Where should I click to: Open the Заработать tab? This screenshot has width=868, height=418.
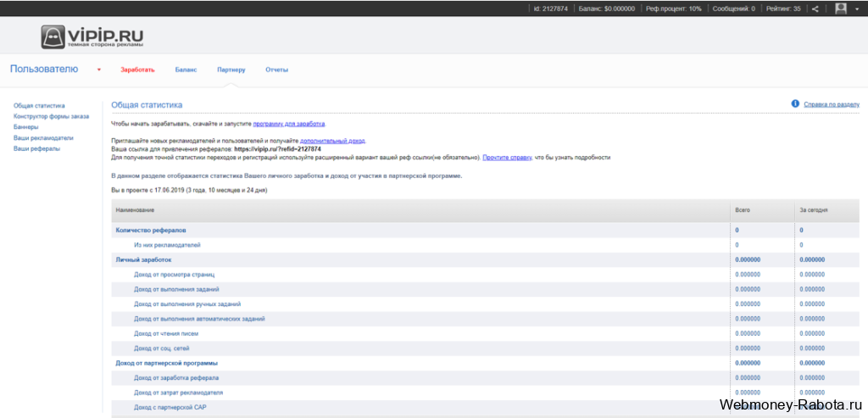pos(137,70)
